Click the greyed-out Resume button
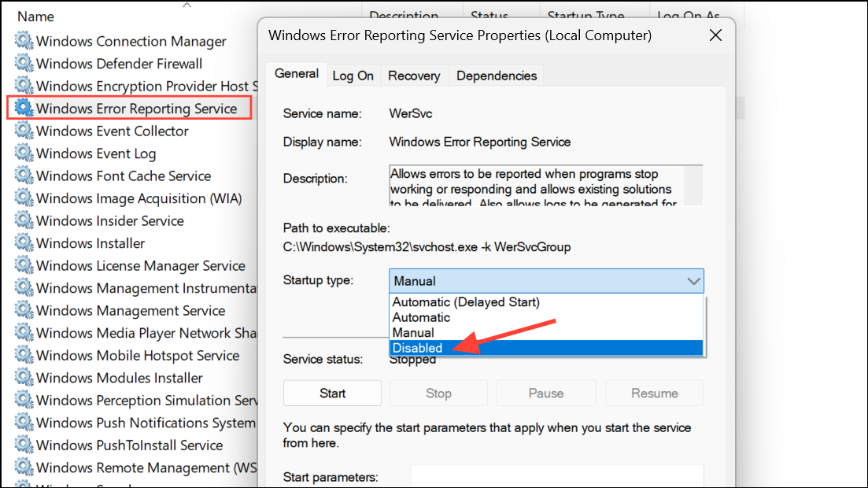The height and width of the screenshot is (488, 868). 654,394
